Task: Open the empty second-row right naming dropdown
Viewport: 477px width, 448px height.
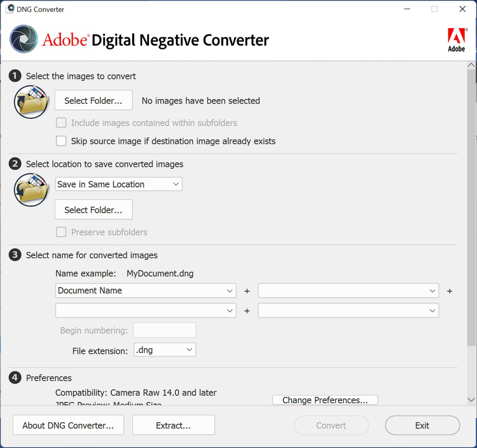Action: (348, 310)
